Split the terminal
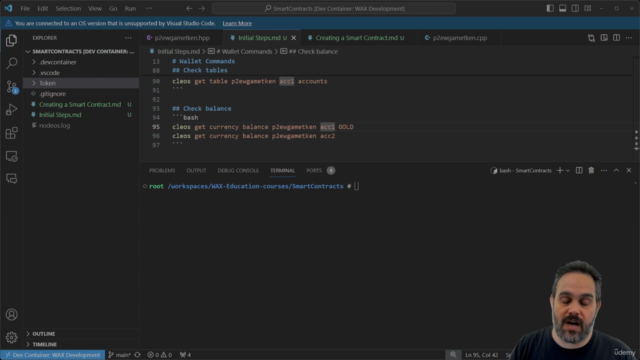 [579, 171]
